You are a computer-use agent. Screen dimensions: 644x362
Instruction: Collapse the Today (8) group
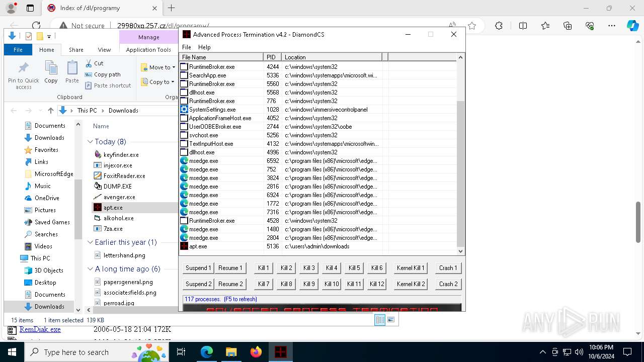pos(90,142)
